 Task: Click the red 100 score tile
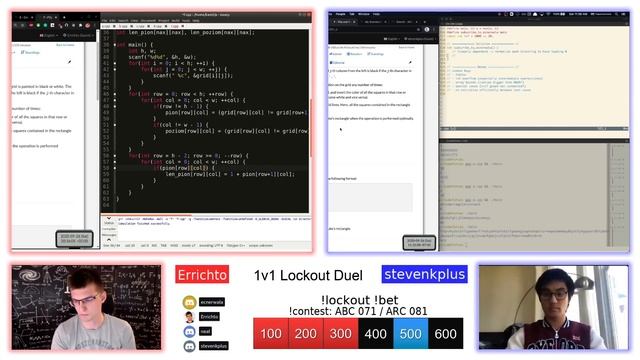271,333
